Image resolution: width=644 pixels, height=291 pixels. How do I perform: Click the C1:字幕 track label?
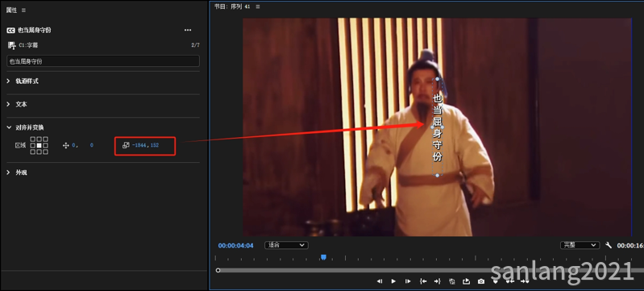click(x=28, y=45)
